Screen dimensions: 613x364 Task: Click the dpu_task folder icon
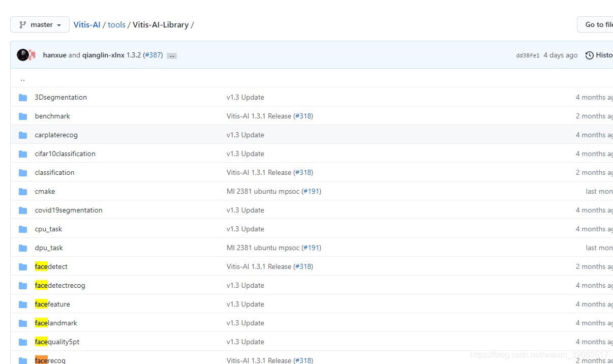pos(23,248)
